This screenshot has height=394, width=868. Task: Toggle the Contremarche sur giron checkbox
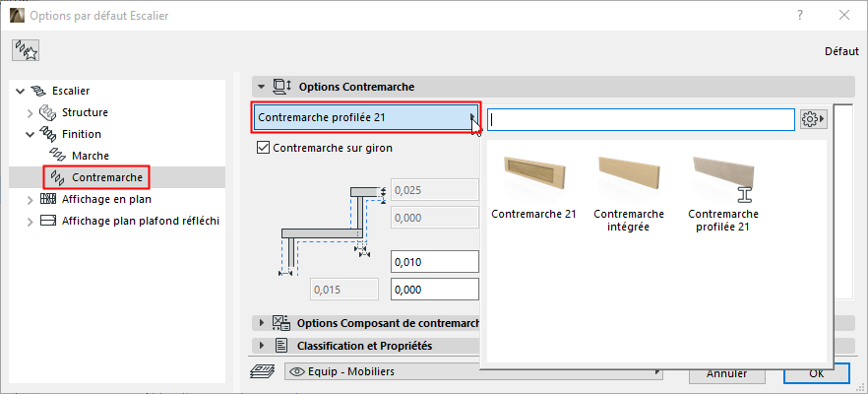click(x=263, y=148)
